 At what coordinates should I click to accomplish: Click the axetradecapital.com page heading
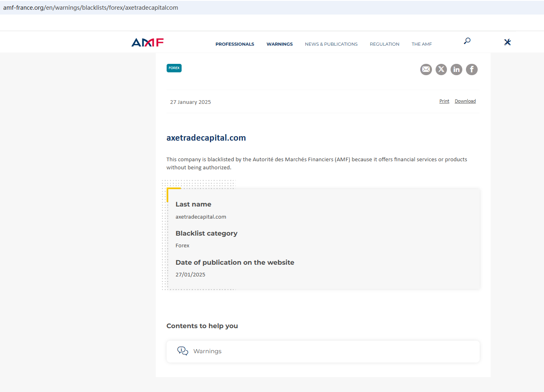point(206,138)
